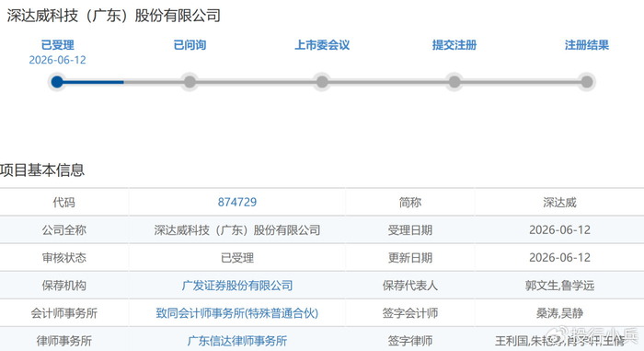Click the 更新日期 label cell
The image size is (644, 351).
pos(410,258)
